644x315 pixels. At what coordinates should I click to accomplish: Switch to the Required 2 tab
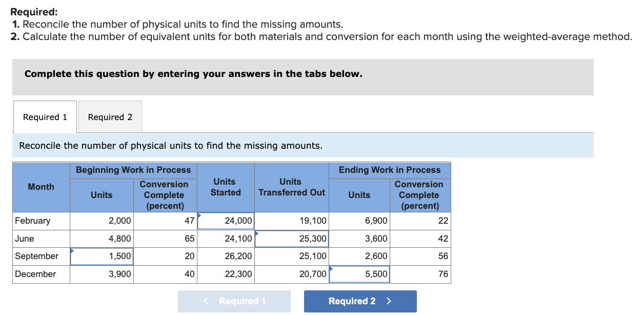click(x=110, y=117)
